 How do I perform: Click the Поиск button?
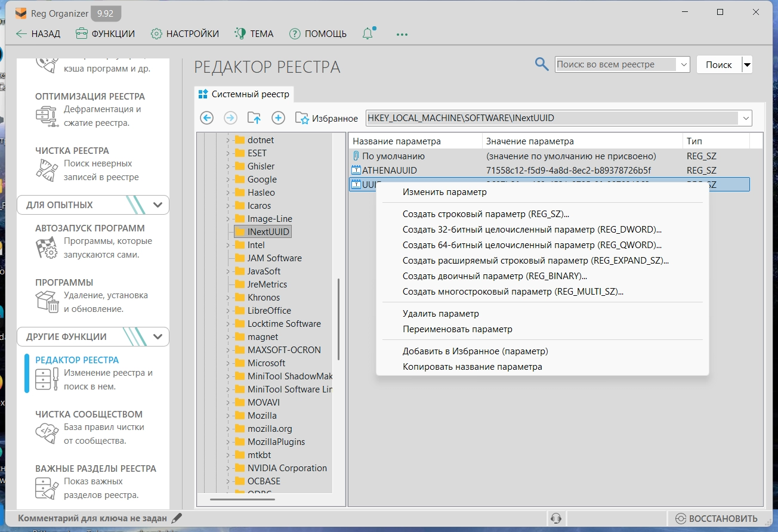718,64
